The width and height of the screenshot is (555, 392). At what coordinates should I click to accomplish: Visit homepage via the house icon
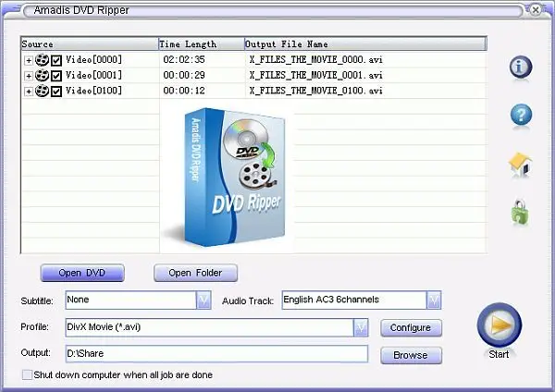(520, 165)
